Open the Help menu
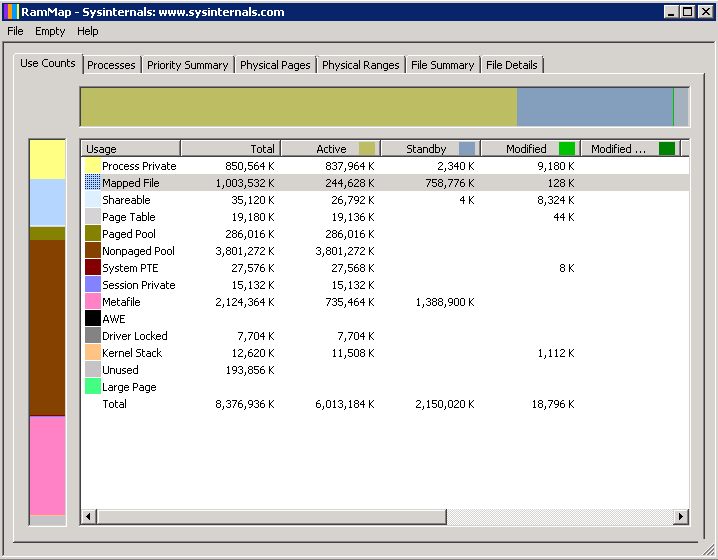The width and height of the screenshot is (718, 560). point(87,31)
